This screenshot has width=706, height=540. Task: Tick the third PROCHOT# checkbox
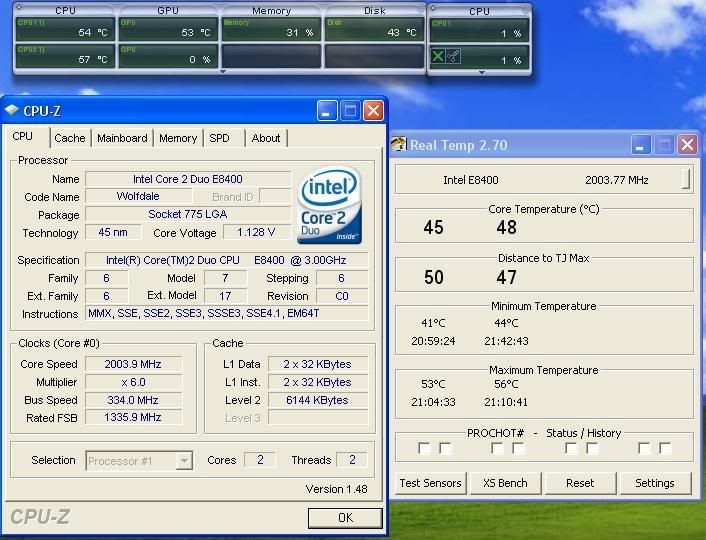coord(497,448)
